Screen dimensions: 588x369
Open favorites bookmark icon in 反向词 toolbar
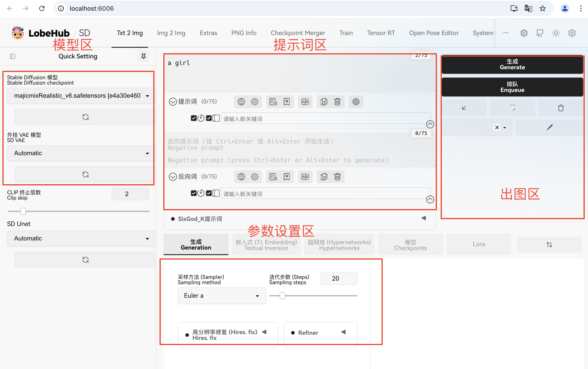tap(286, 177)
